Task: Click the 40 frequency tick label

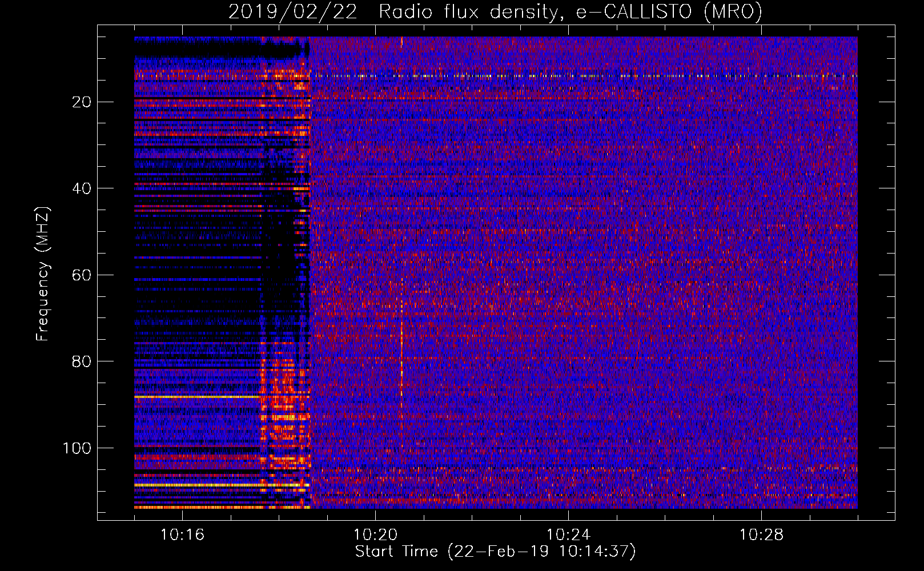Action: [82, 188]
